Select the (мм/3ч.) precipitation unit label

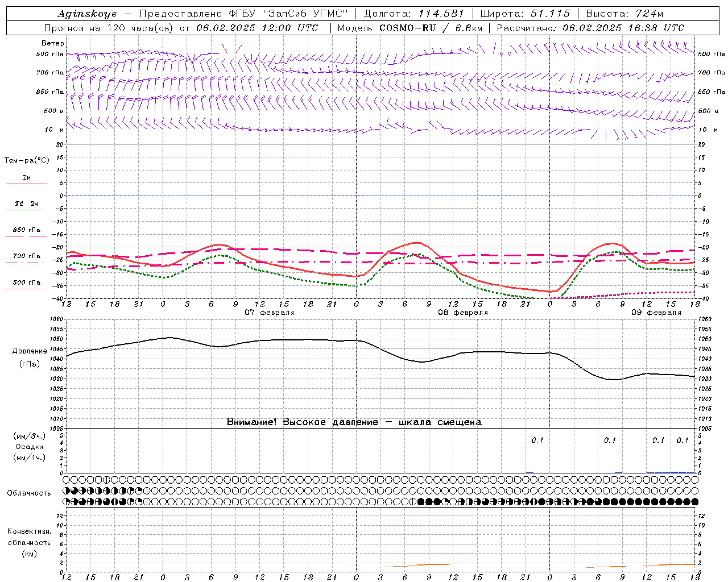click(x=30, y=436)
